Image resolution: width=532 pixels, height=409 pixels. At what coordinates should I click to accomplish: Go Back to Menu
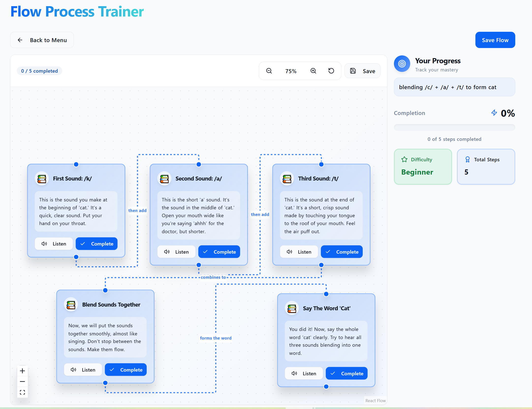click(x=42, y=40)
